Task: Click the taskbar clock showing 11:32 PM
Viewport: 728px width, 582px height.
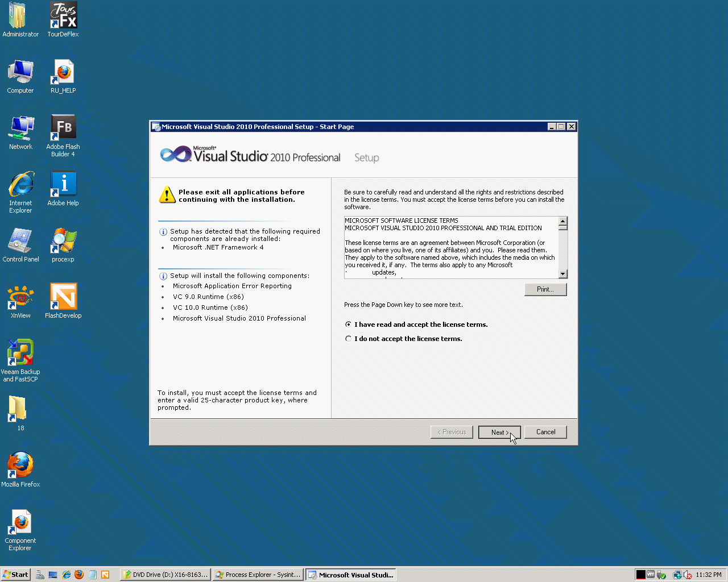Action: coord(709,575)
